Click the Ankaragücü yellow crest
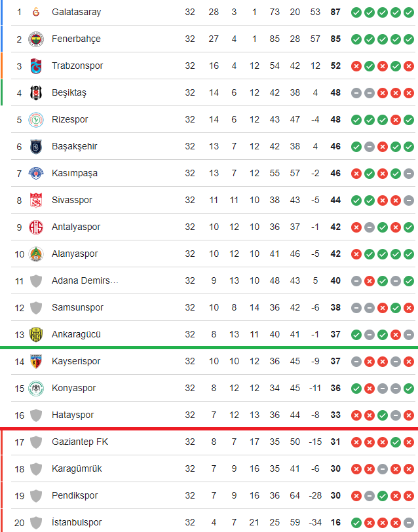 pos(36,335)
